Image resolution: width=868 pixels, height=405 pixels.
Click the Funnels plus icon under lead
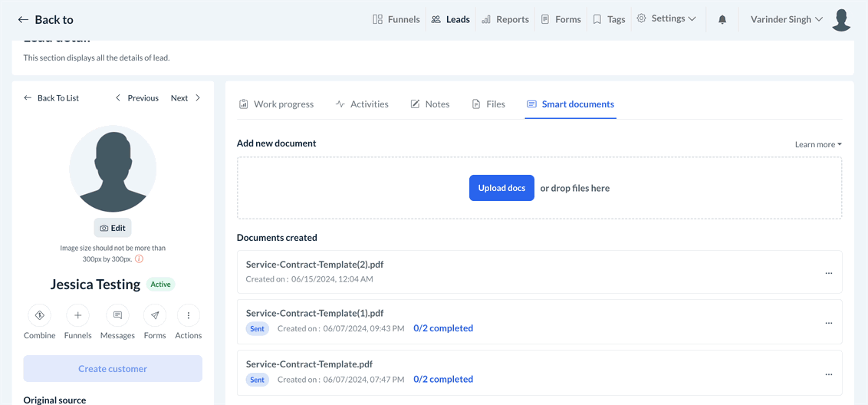[77, 315]
